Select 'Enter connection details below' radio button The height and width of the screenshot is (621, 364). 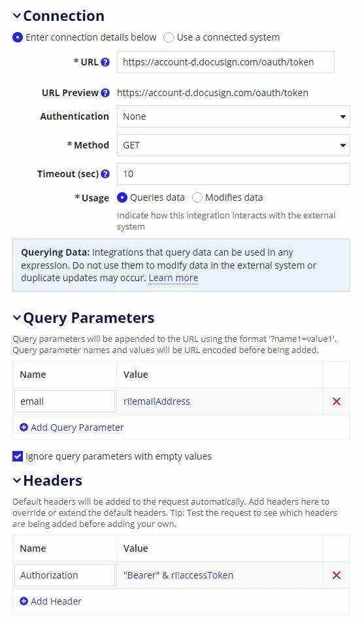pos(18,37)
